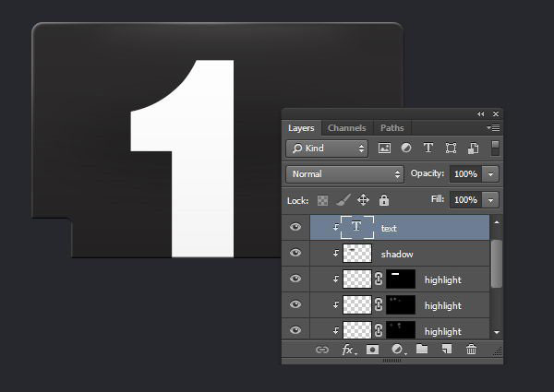Lock transparent pixels

tap(322, 200)
